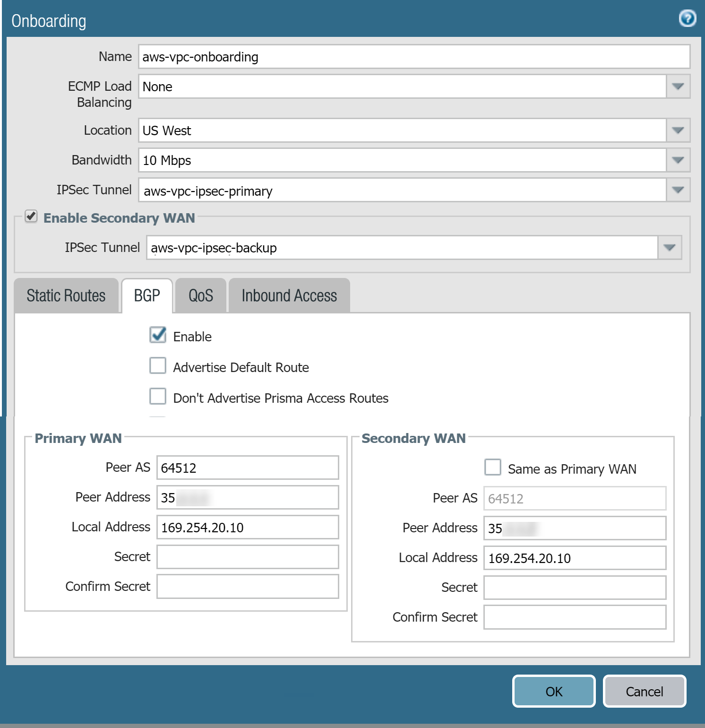Focus the Primary WAN Peer AS field
The width and height of the screenshot is (705, 728).
[248, 468]
